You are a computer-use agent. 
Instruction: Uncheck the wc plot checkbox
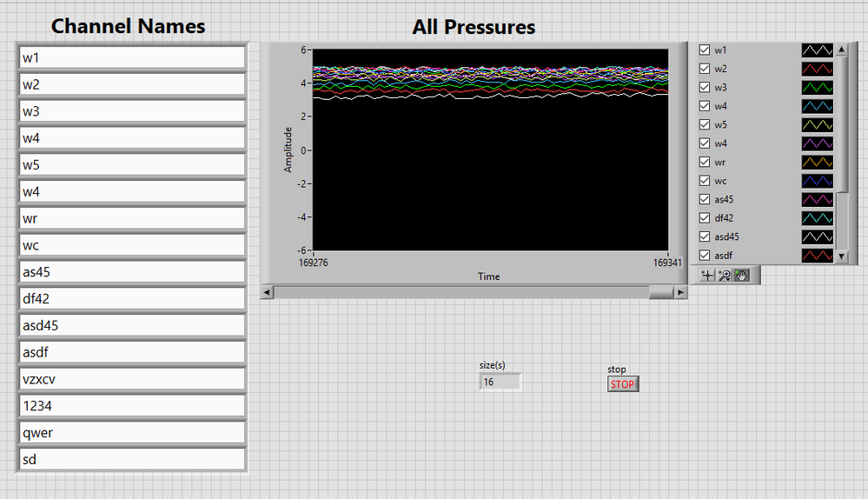coord(704,181)
